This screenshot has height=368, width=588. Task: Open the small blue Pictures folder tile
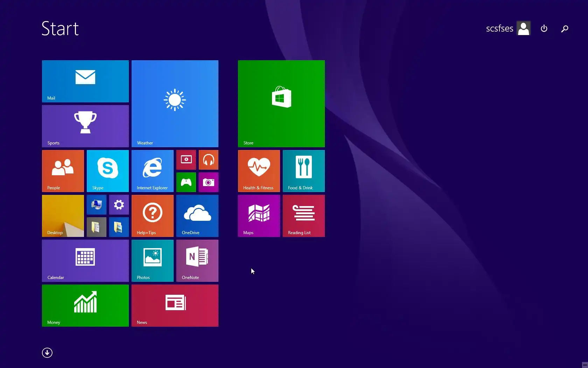[119, 227]
